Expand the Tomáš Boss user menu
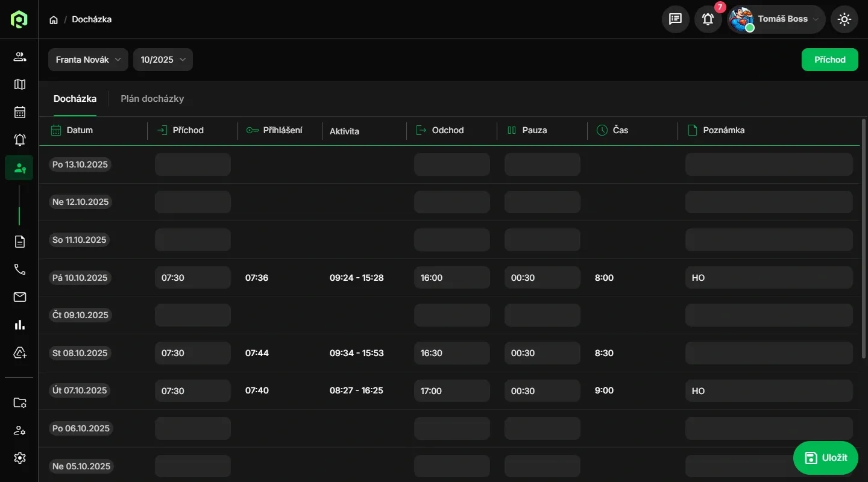This screenshot has height=482, width=868. click(x=776, y=19)
